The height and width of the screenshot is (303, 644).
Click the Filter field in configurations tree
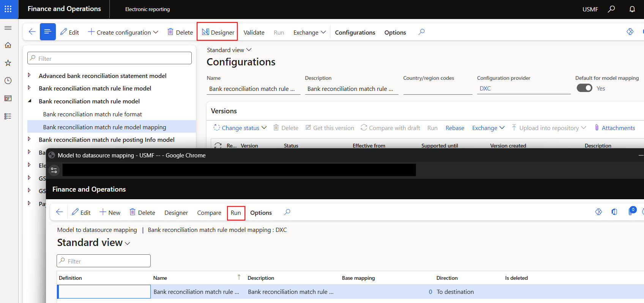(x=109, y=59)
